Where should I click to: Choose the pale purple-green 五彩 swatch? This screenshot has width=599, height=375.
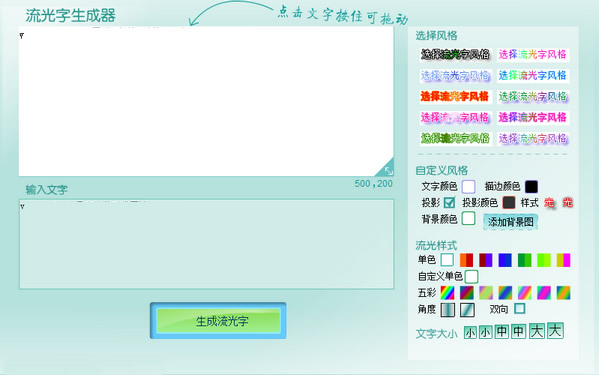click(x=486, y=293)
